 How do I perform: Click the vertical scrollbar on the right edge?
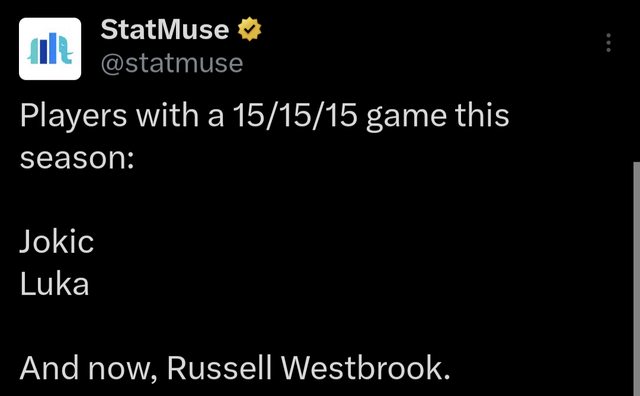636,279
